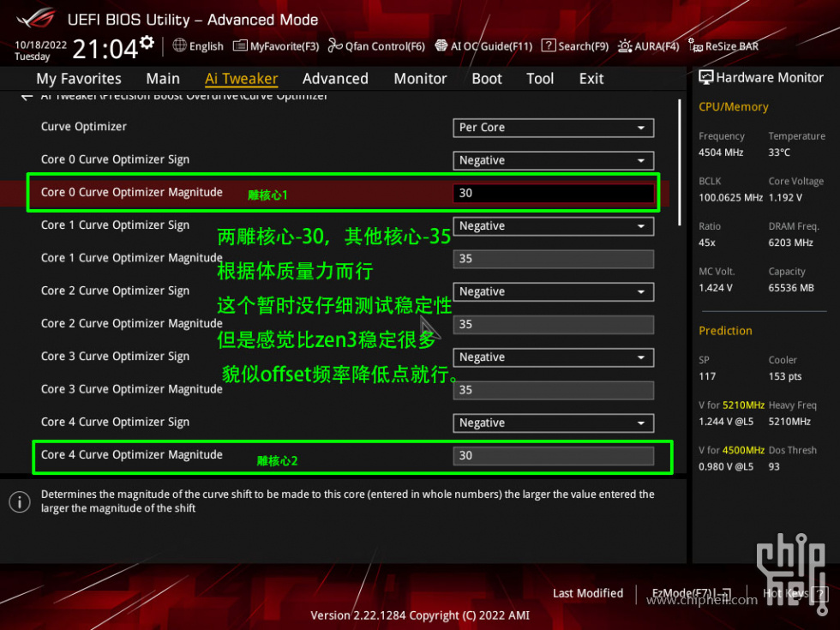This screenshot has width=840, height=630.
Task: Open Core 0 Curve Optimizer Sign dropdown
Action: pyautogui.click(x=554, y=161)
